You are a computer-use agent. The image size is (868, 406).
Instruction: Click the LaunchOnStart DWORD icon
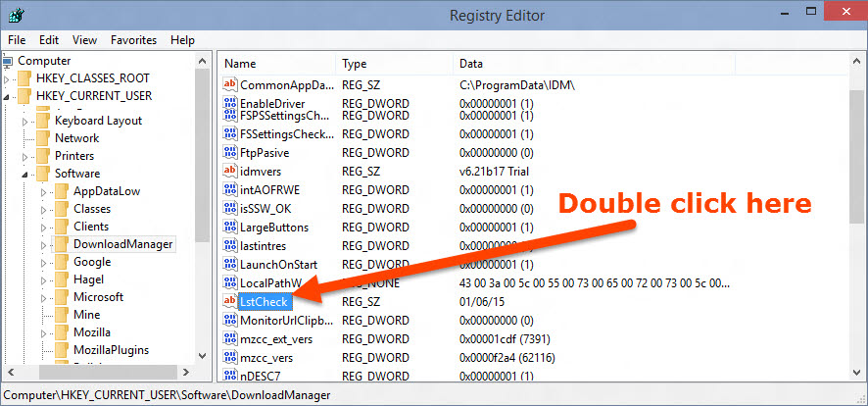[x=230, y=265]
